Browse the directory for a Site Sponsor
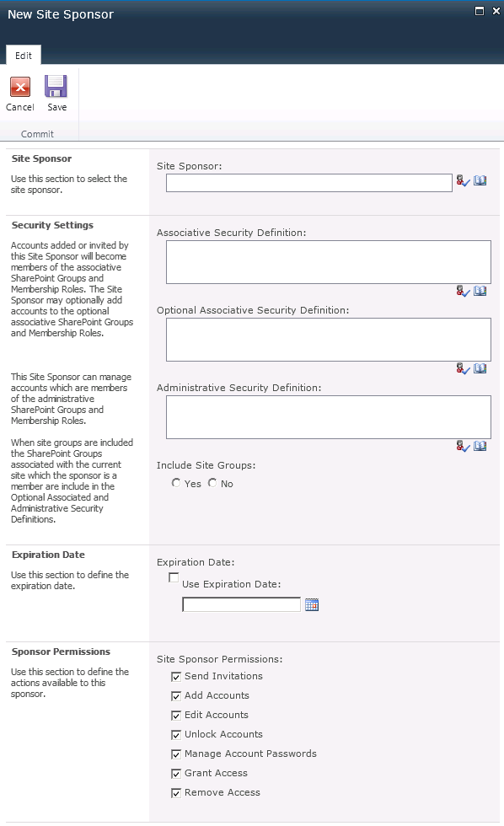This screenshot has width=504, height=826. pos(480,180)
